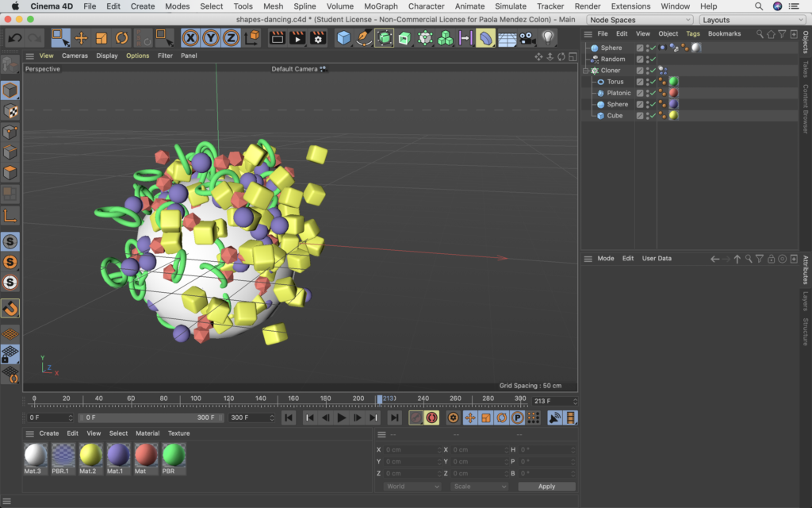This screenshot has height=508, width=812.
Task: Add a Cube primitive from the toolbar
Action: (343, 37)
